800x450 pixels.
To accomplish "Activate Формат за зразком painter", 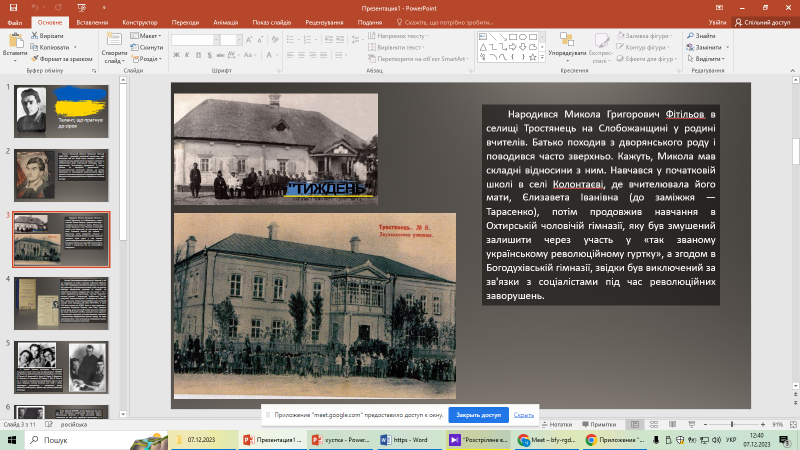I will (x=61, y=59).
